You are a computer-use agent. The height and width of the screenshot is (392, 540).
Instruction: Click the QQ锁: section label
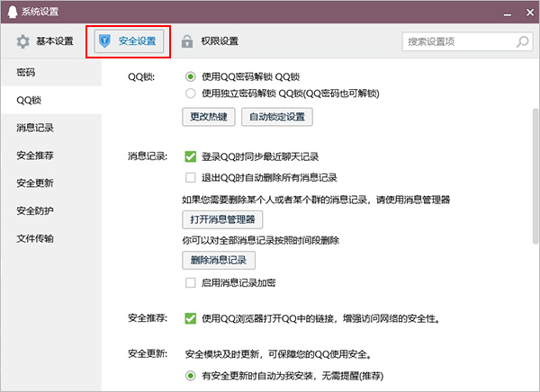(x=141, y=76)
